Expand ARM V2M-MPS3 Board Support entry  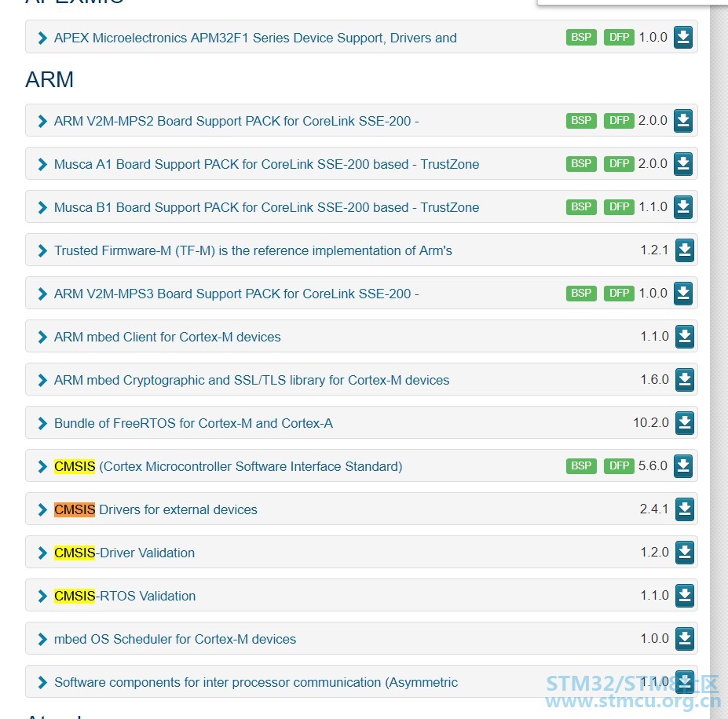pos(42,294)
